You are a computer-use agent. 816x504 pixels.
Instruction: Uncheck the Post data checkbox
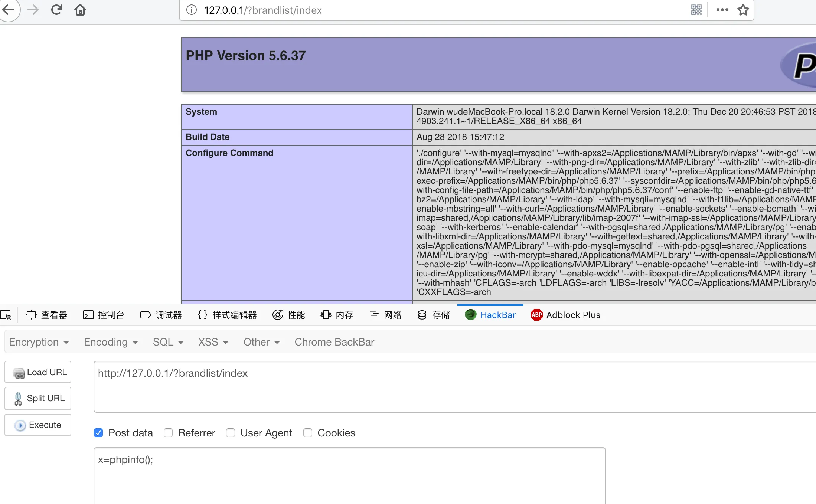pos(98,433)
